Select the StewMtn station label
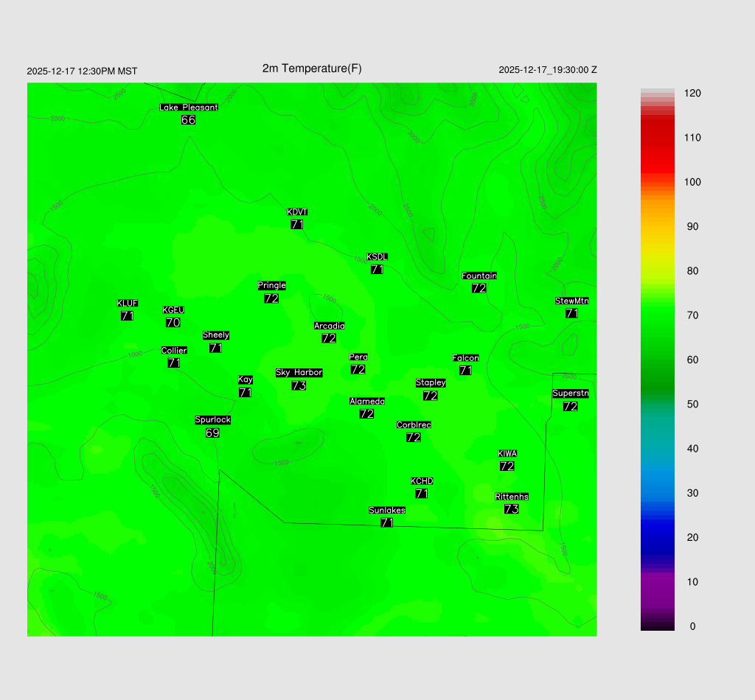Viewport: 755px width, 700px height. pyautogui.click(x=571, y=301)
